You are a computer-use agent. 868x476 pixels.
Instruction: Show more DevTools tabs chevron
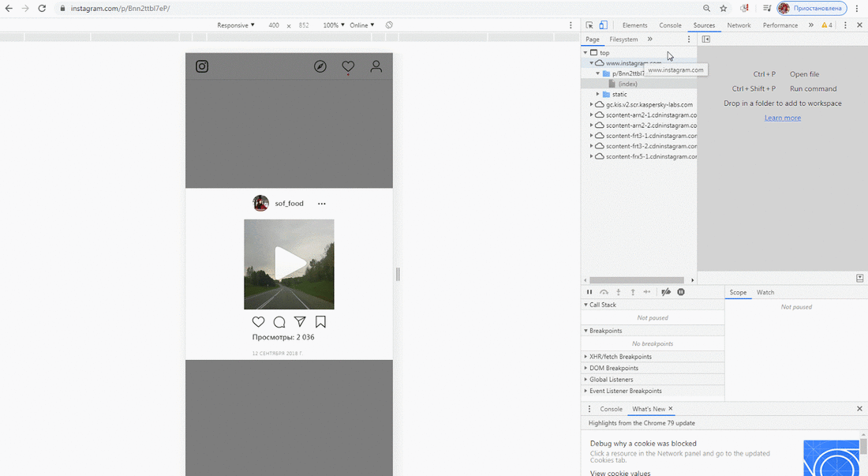click(x=811, y=25)
